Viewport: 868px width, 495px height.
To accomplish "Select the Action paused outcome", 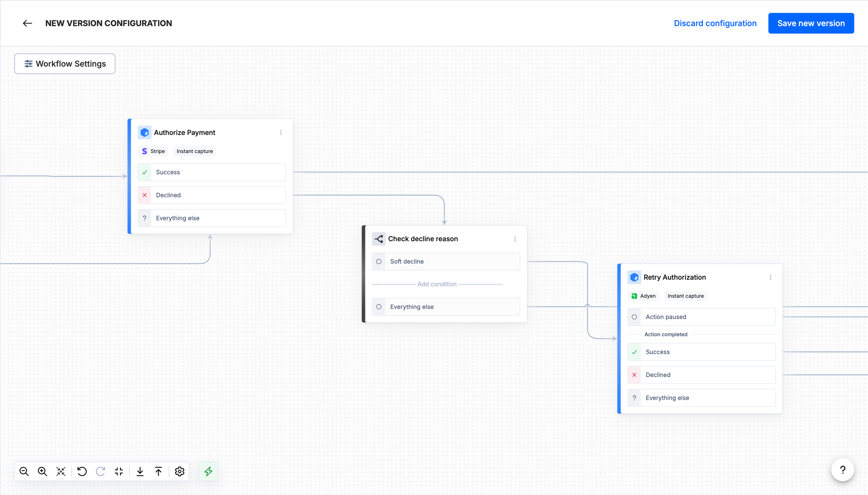I will tap(701, 317).
